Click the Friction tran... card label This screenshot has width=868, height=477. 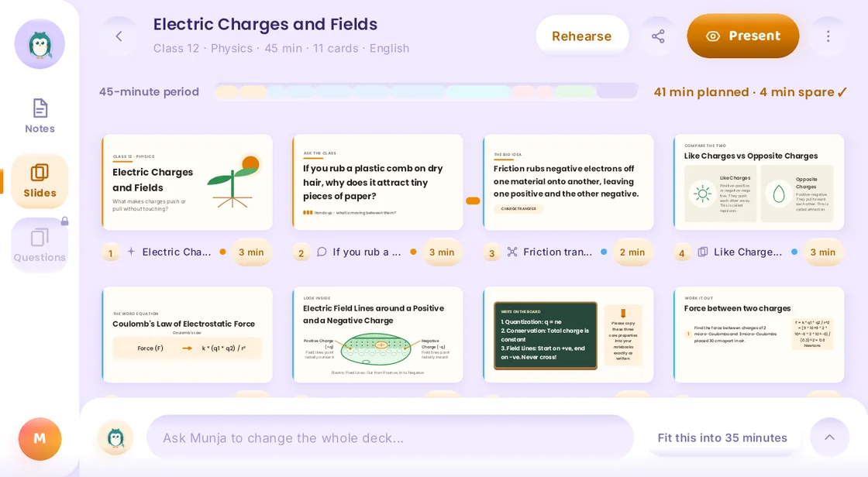557,252
